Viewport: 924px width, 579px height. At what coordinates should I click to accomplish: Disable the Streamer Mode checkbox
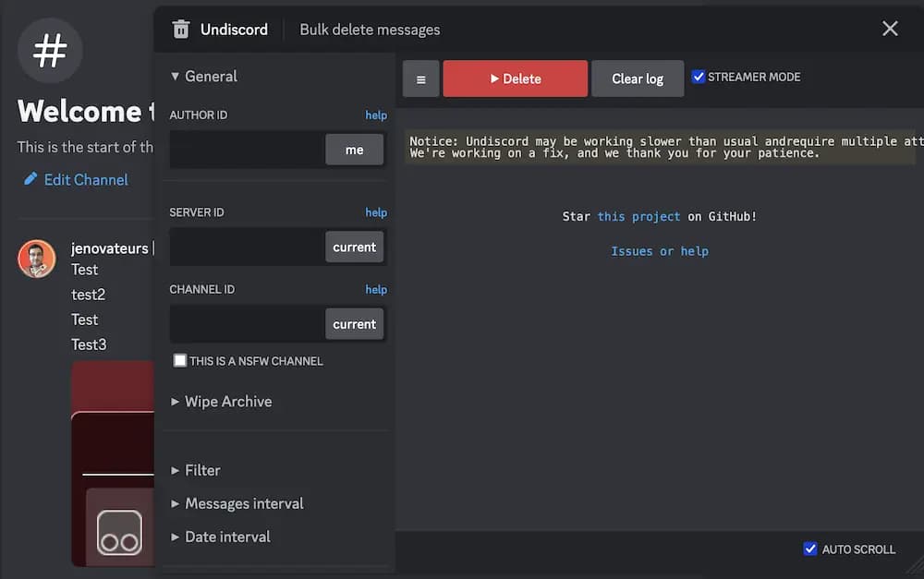point(699,77)
